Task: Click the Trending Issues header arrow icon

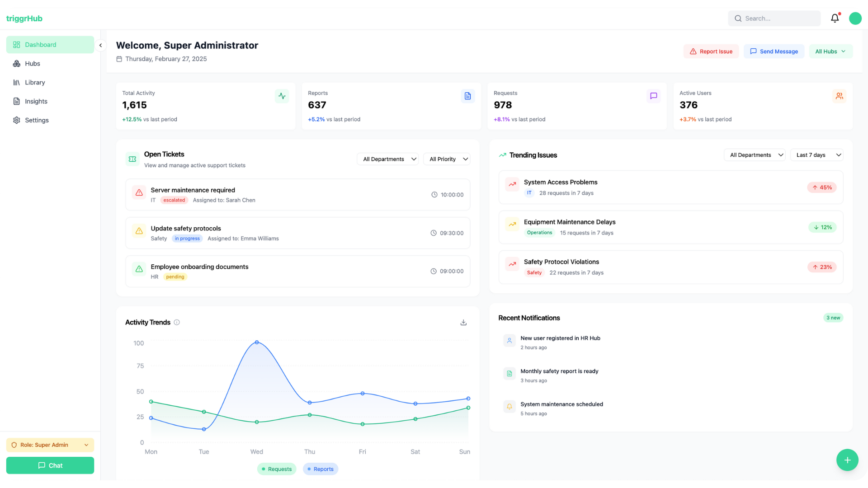Action: coord(502,155)
